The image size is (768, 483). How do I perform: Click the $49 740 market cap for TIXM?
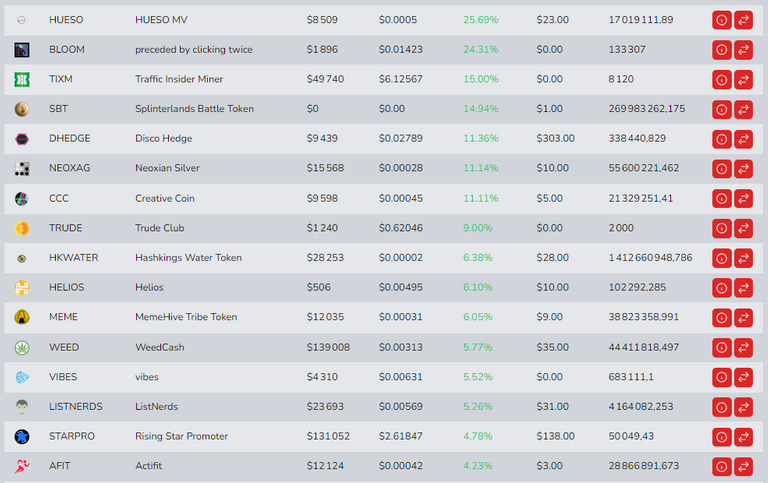325,79
